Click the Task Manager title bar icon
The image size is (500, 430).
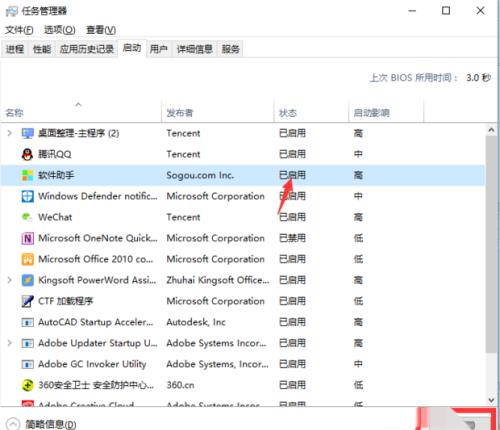11,11
